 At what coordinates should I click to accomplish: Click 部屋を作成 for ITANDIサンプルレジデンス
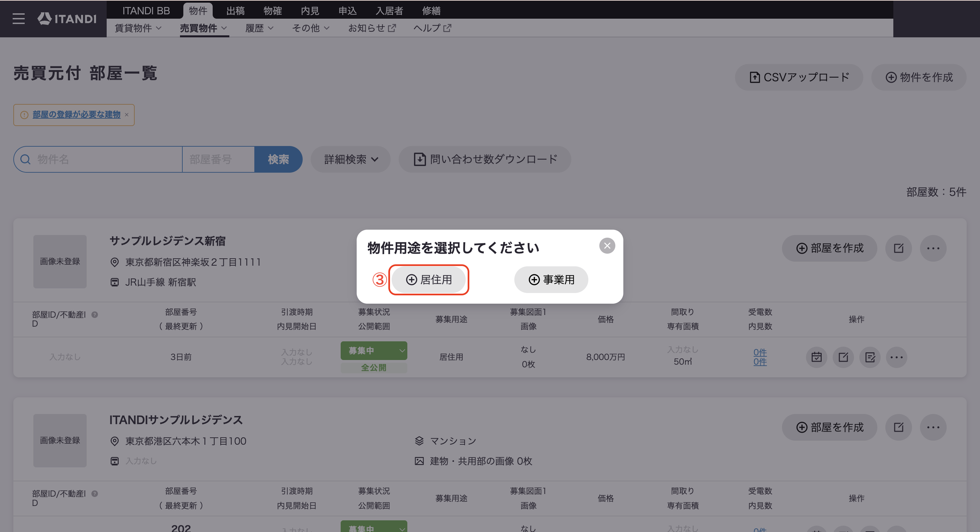[829, 427]
